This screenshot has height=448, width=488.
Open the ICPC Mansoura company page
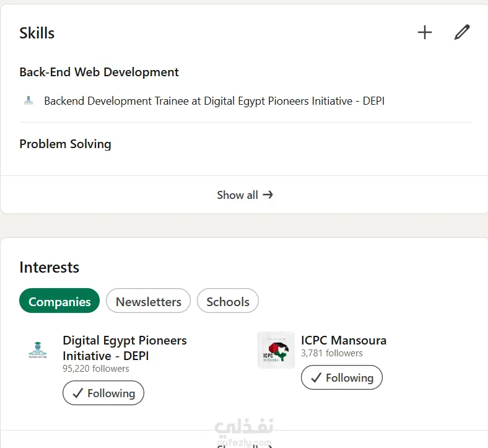pos(344,340)
